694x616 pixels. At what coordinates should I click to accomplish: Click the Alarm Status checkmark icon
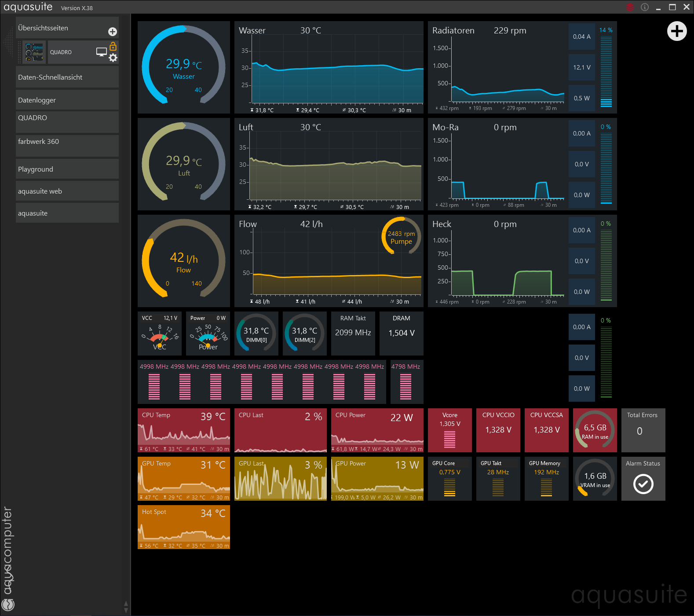[x=643, y=484]
